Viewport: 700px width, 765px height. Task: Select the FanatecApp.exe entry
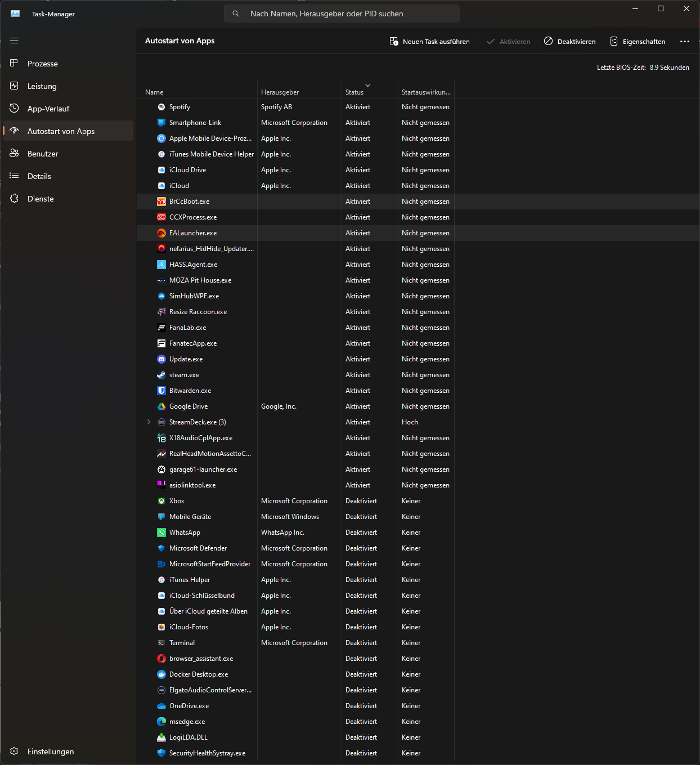(x=418, y=343)
